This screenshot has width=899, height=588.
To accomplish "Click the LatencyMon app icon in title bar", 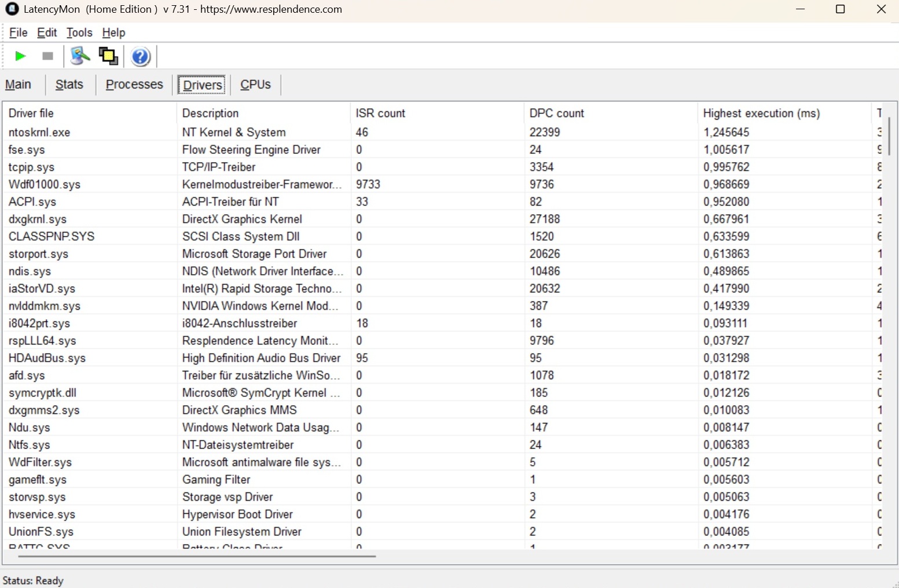I will click(x=12, y=9).
